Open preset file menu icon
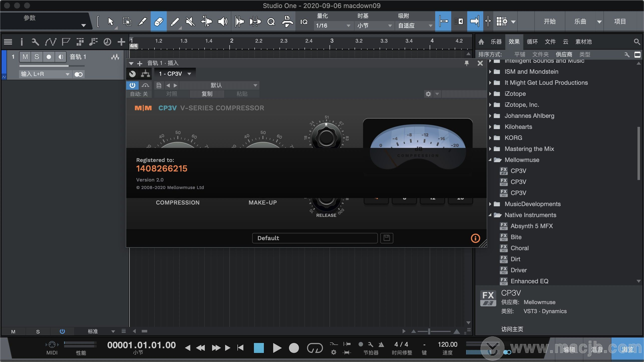644x362 pixels. [x=159, y=85]
